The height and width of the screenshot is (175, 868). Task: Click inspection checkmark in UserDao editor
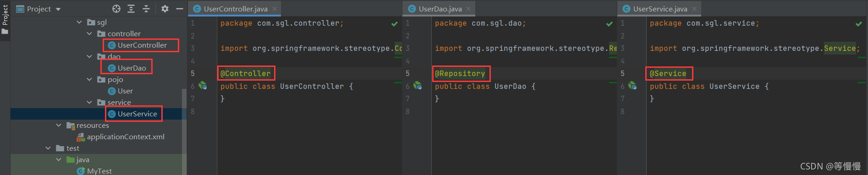pos(610,24)
